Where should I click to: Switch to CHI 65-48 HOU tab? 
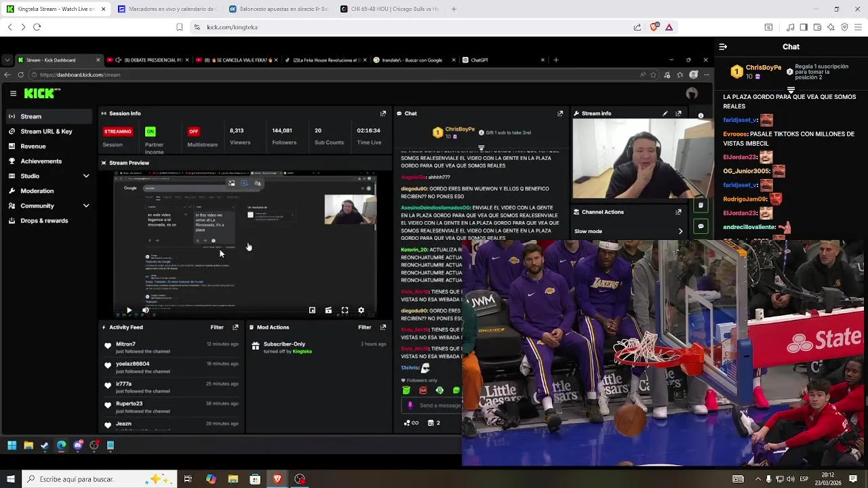pyautogui.click(x=389, y=9)
